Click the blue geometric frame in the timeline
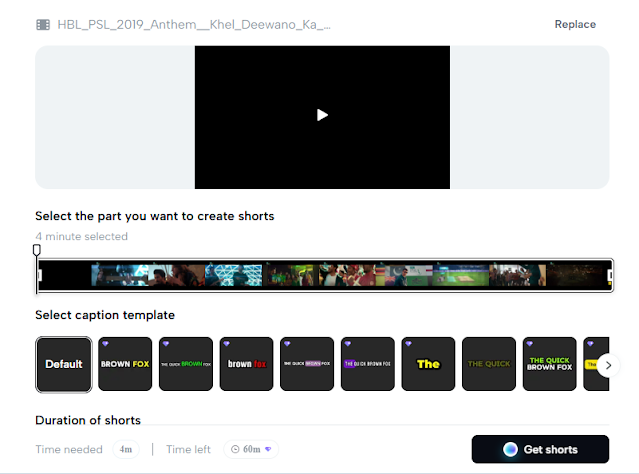Viewport: 639px width, 474px height. click(x=234, y=275)
